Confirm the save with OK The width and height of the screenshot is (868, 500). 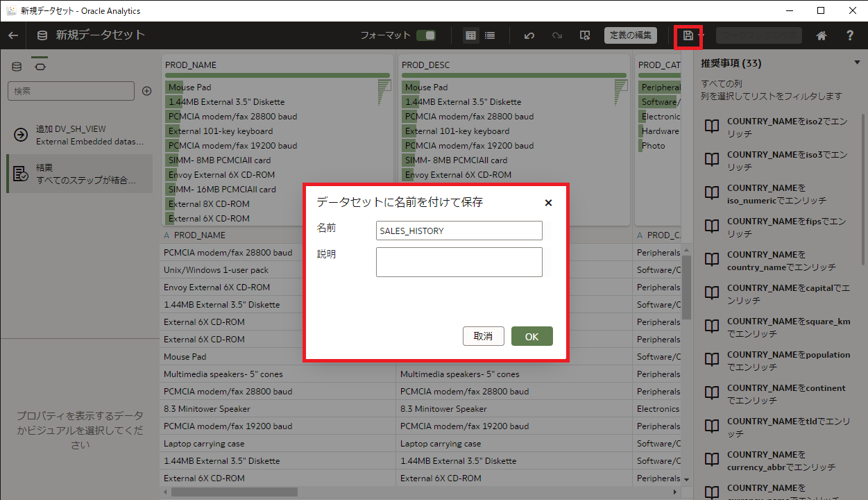(x=531, y=336)
